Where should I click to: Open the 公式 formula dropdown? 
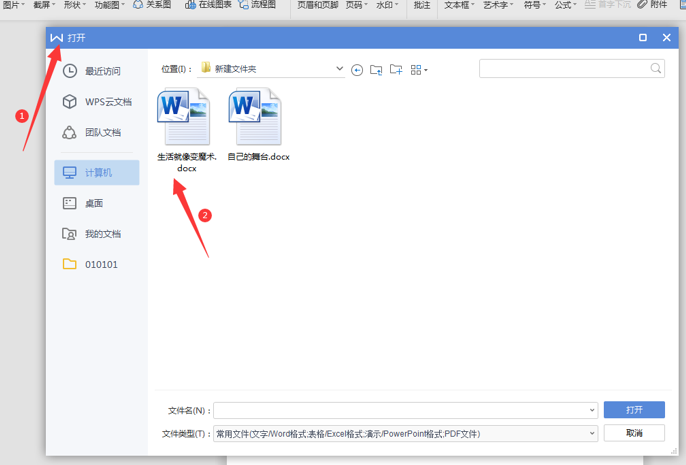(565, 5)
